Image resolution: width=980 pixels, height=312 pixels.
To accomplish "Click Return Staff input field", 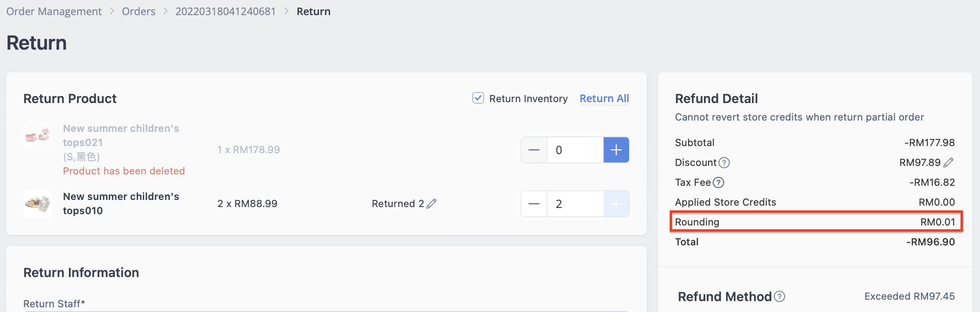I will tap(326, 311).
